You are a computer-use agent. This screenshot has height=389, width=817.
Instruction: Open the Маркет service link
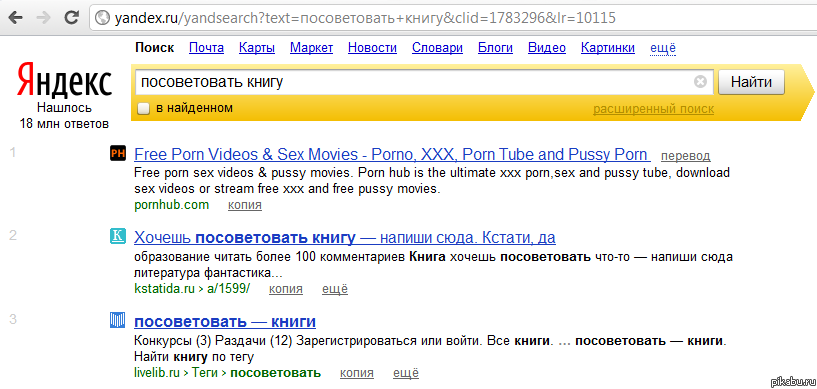pos(312,48)
